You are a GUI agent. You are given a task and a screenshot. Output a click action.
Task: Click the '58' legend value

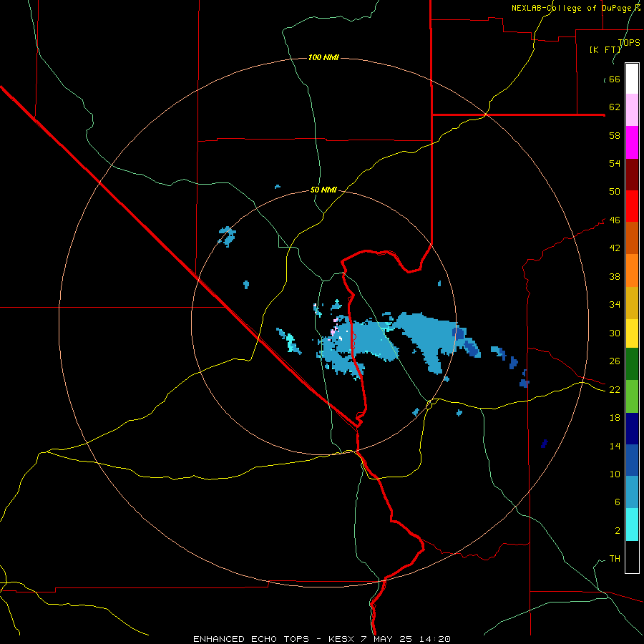pos(615,135)
